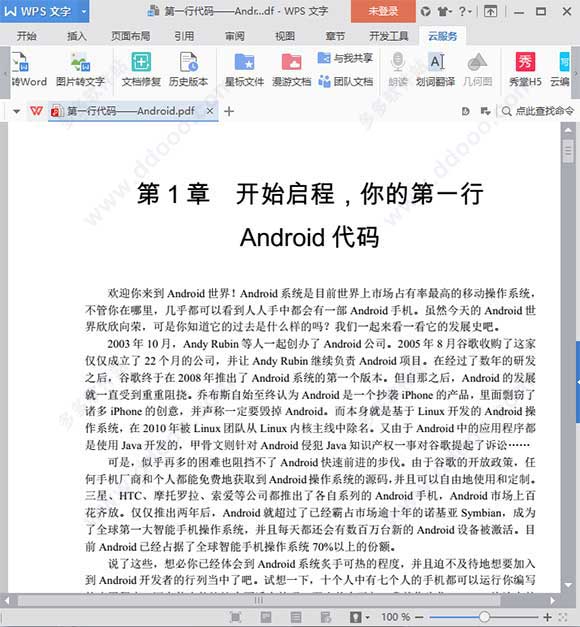580x627 pixels.
Task: Click the vertical scrollbar thumb
Action: 568,150
